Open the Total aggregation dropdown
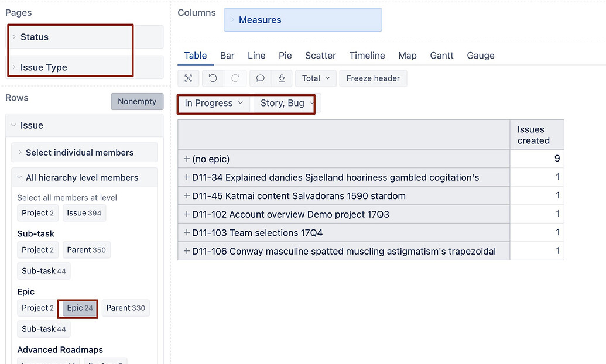Screen dimensions: 606x364 (x=315, y=78)
